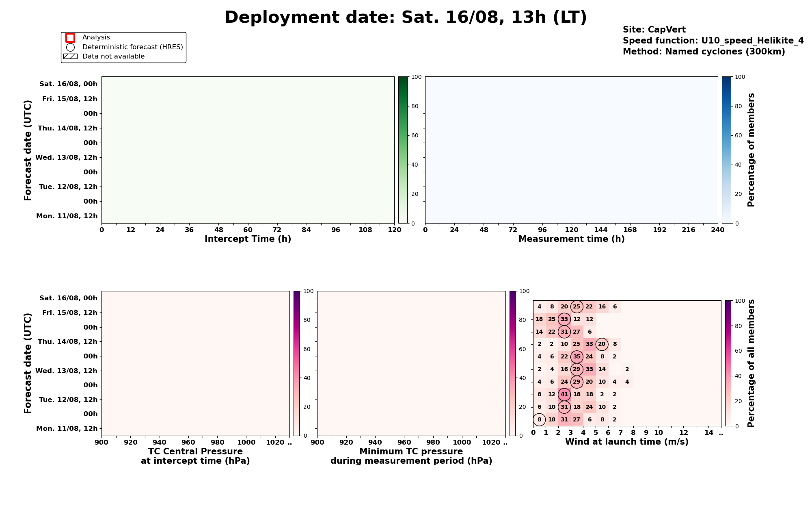The height and width of the screenshot is (508, 812).
Task: Select the circled 33 cell in wind heatmap
Action: (x=564, y=319)
